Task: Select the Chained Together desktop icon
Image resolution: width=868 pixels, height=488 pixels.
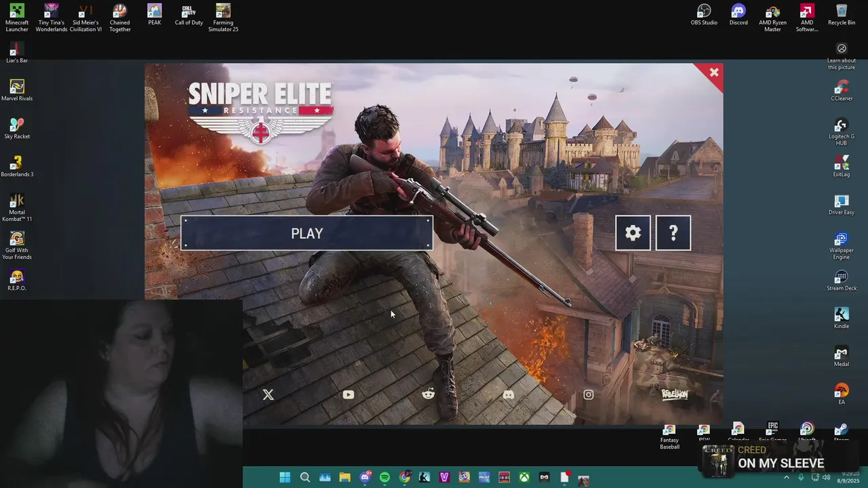Action: [x=120, y=18]
